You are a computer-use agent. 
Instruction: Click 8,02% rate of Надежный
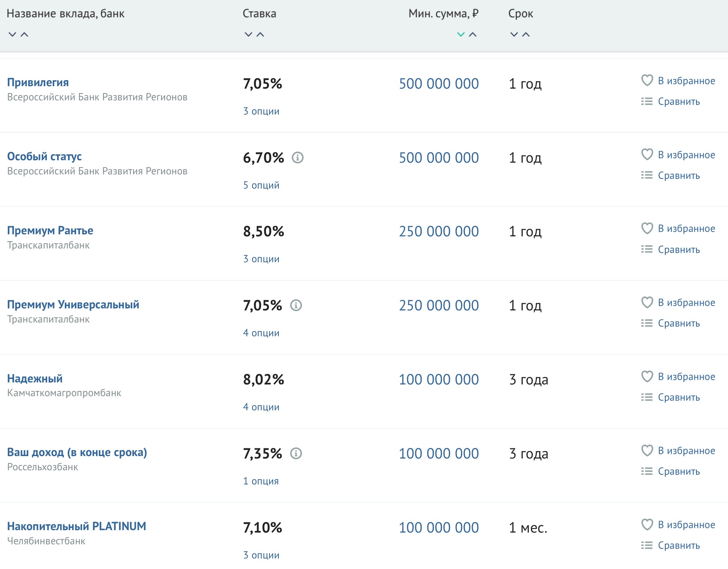tap(263, 380)
